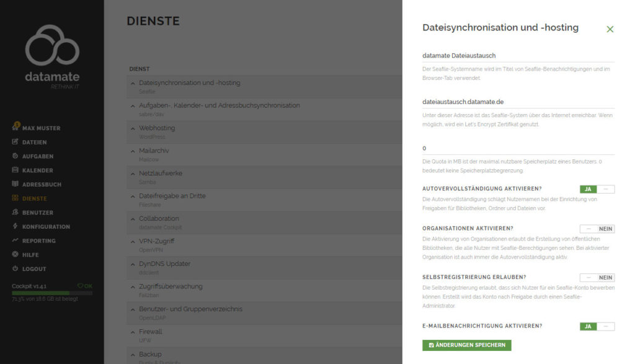This screenshot has height=364, width=635.
Task: Click Änderungen speichern button
Action: pyautogui.click(x=466, y=345)
